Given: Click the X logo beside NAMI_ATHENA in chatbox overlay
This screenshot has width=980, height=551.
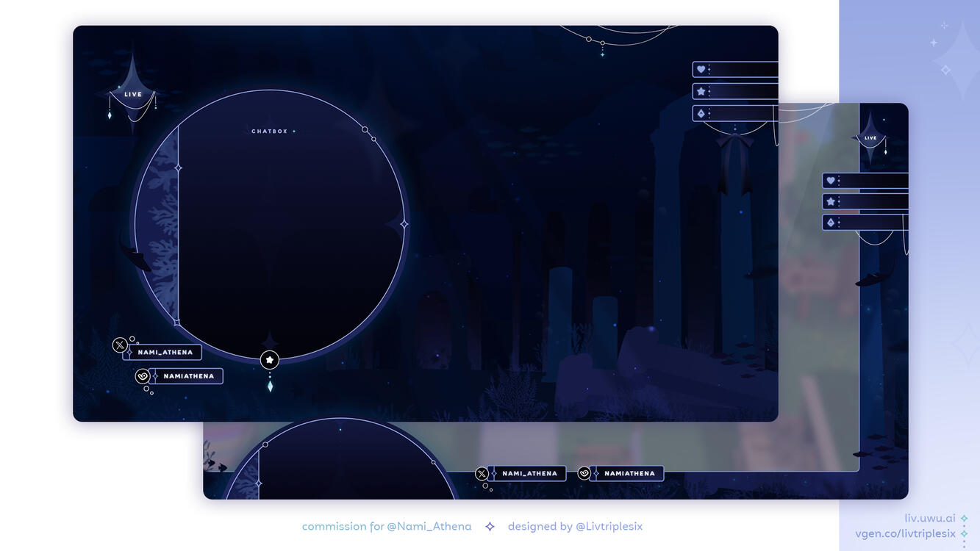Looking at the screenshot, I should [120, 345].
